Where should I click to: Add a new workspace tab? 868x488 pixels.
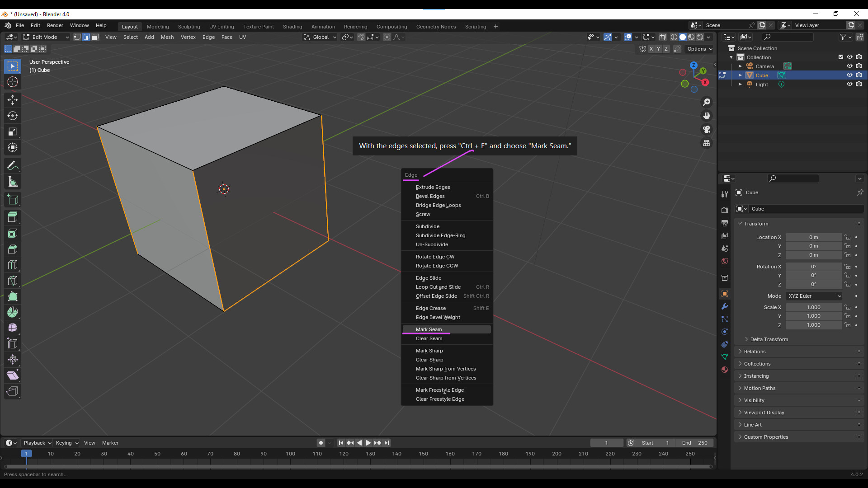coord(495,27)
